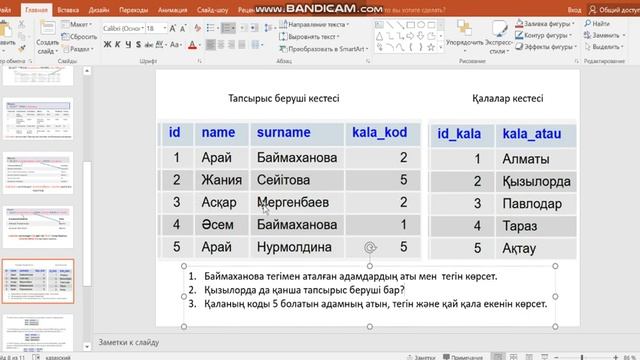Click slide panel scroll down arrow
The image size is (640, 360).
tap(87, 347)
